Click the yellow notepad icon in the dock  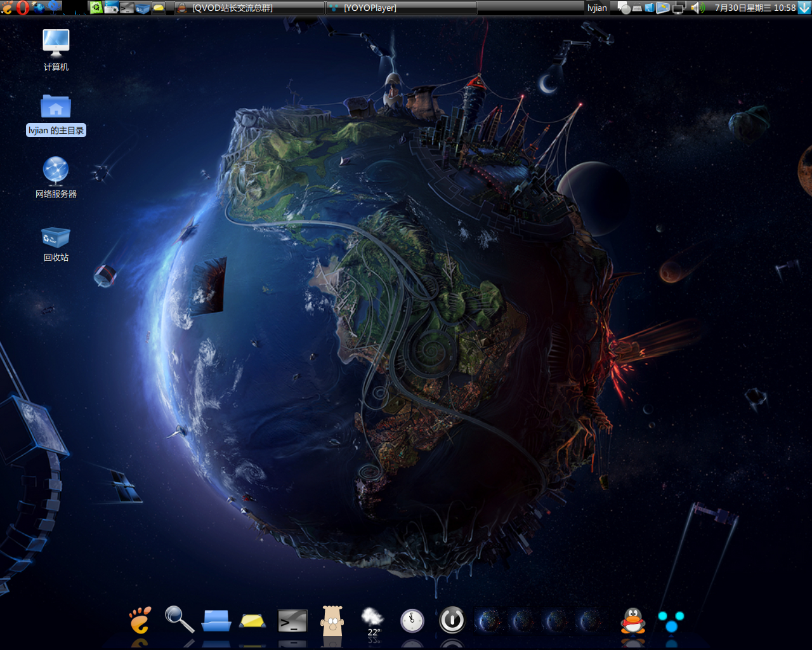(x=252, y=620)
